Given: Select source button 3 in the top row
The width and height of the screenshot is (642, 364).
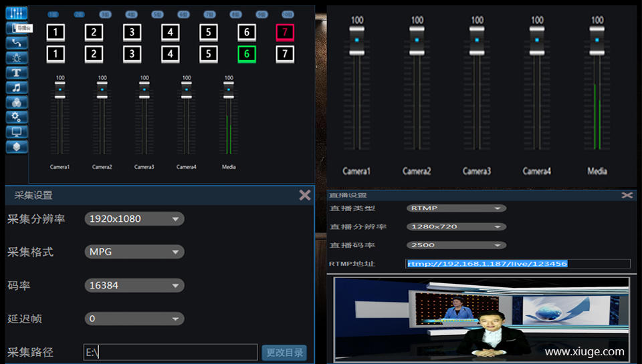Looking at the screenshot, I should 132,32.
